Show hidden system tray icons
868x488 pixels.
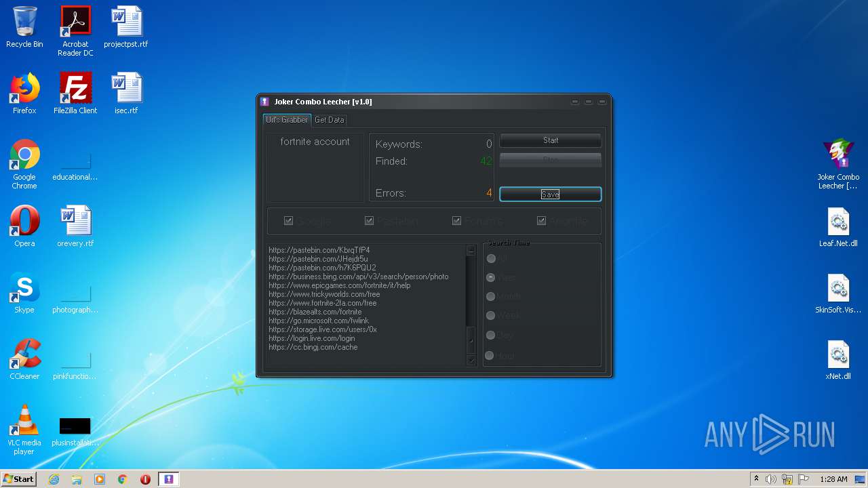tap(756, 479)
